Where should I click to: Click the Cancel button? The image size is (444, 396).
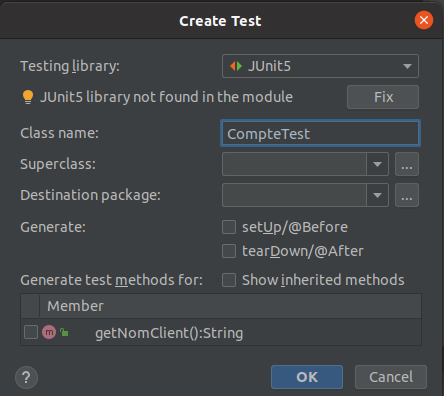(391, 377)
